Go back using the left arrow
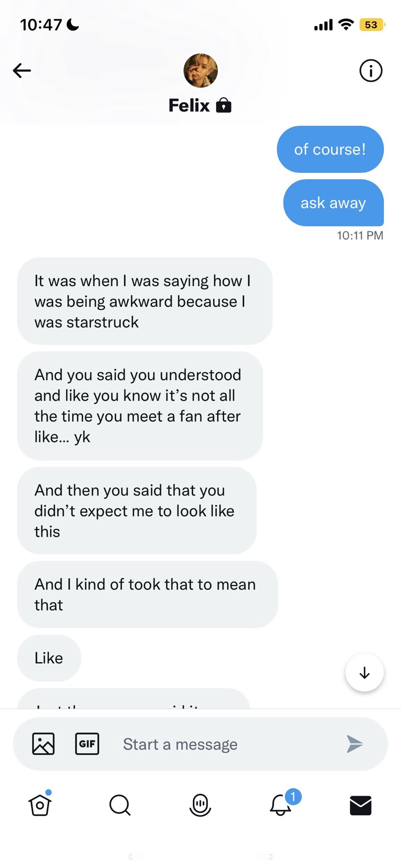Screen dimensions: 401x868 [22, 70]
